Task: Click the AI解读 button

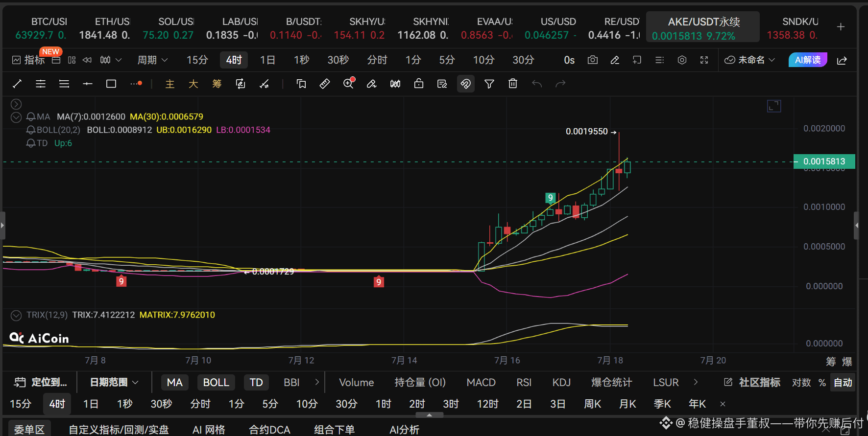Action: [x=808, y=60]
